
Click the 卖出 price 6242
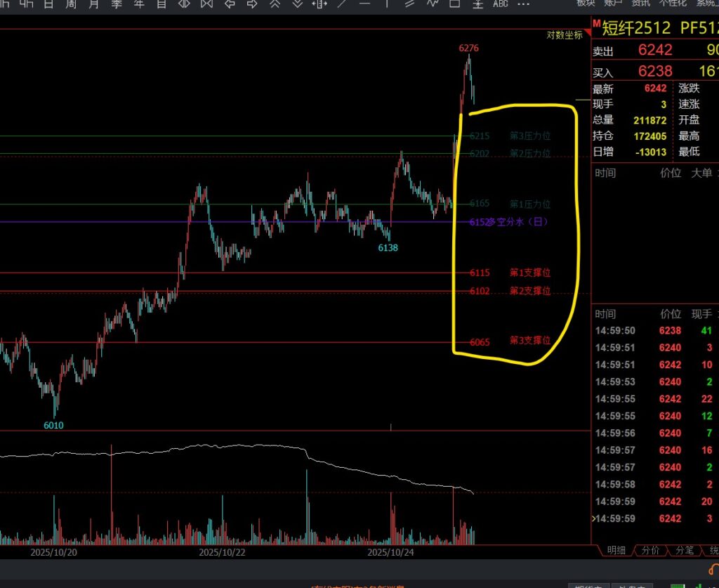pyautogui.click(x=654, y=50)
